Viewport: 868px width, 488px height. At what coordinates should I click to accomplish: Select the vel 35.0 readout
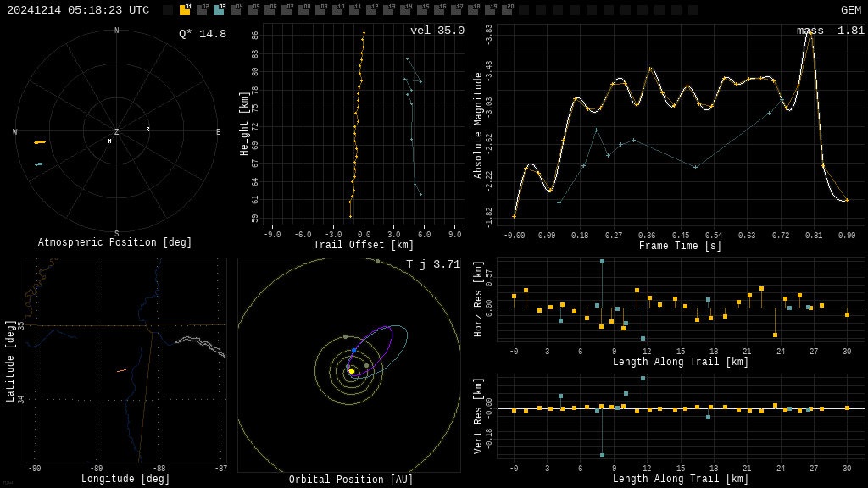point(437,31)
